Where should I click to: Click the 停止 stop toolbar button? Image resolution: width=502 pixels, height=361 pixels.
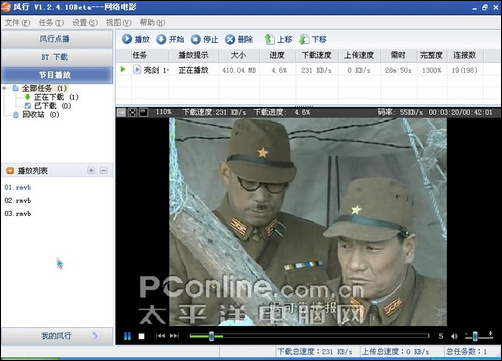[204, 39]
